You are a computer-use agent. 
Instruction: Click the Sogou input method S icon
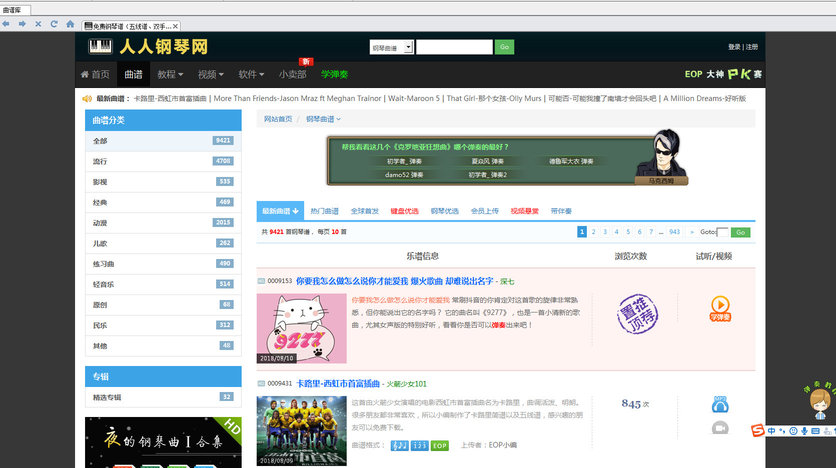[758, 431]
